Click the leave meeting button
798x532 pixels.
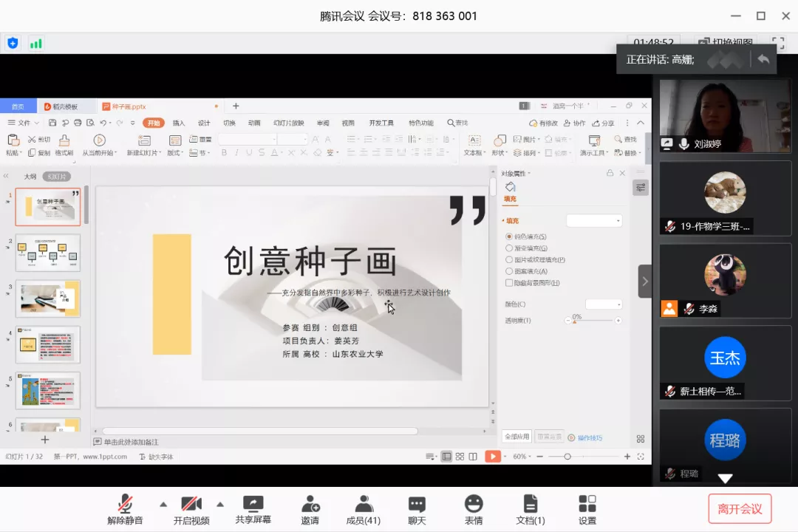tap(740, 508)
